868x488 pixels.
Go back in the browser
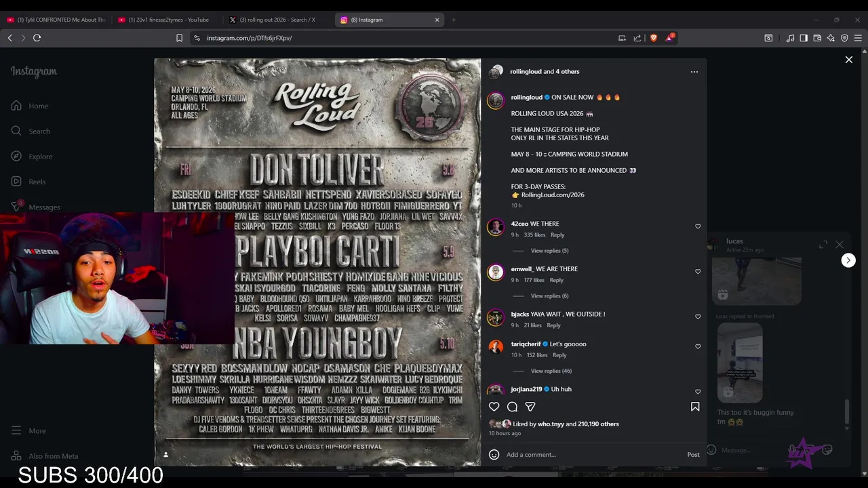tap(9, 38)
